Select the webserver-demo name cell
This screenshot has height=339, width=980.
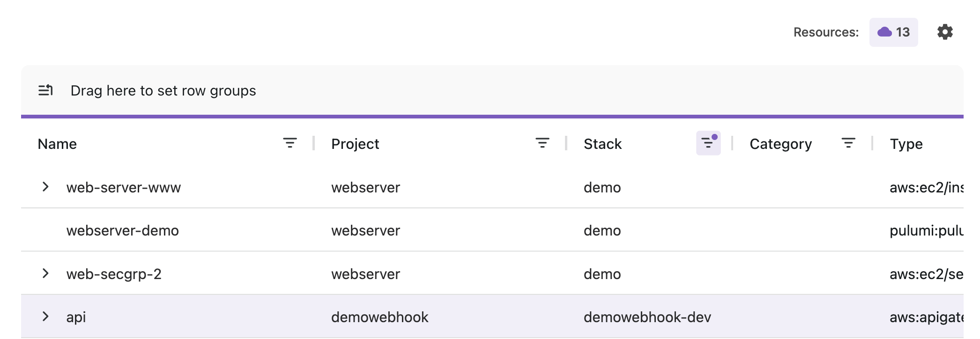122,230
